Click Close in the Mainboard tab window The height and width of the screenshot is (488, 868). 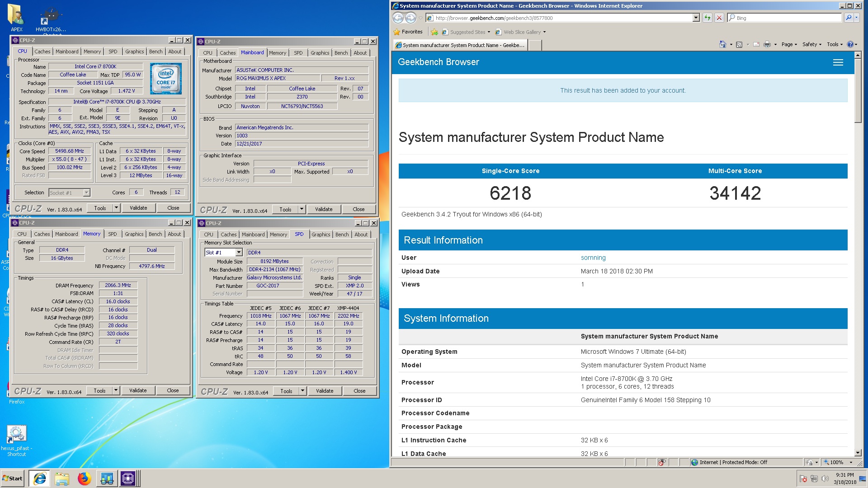[359, 209]
